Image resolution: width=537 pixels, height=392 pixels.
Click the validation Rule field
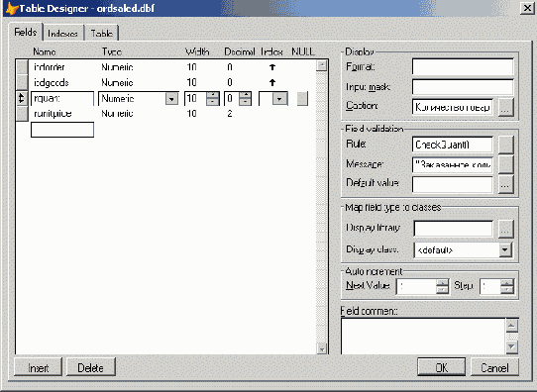coord(453,145)
